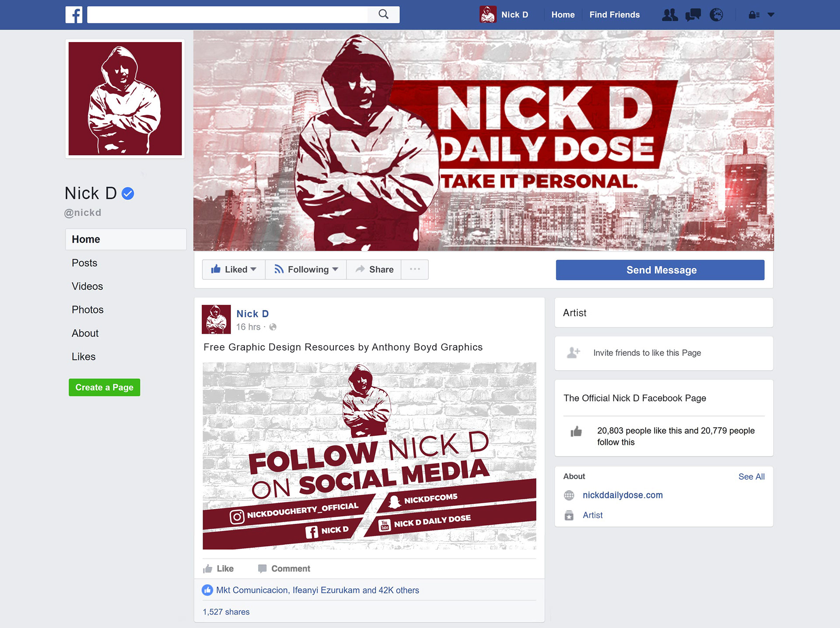Click in the Facebook search field

click(x=227, y=15)
